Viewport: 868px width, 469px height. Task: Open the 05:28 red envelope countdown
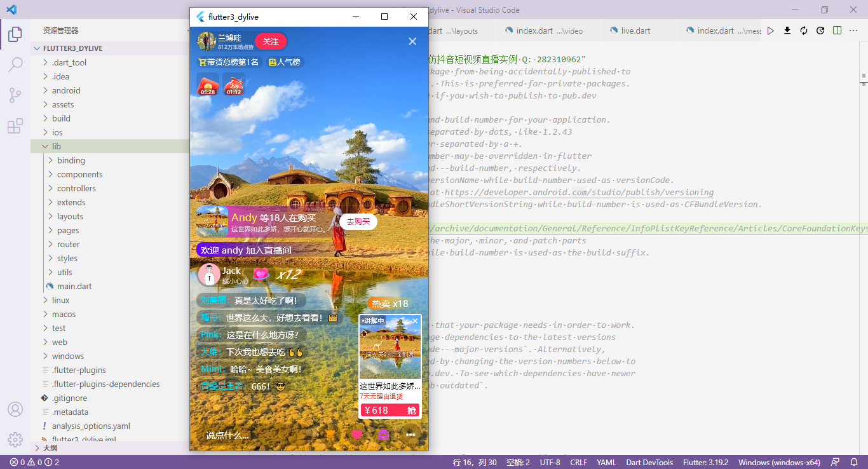click(208, 84)
